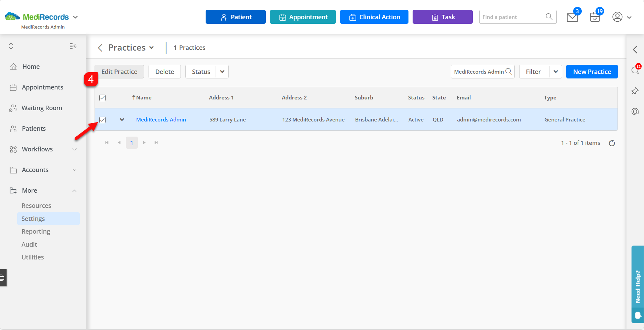Open the MediRecords organisation switcher chevron
This screenshot has width=644, height=330.
75,17
